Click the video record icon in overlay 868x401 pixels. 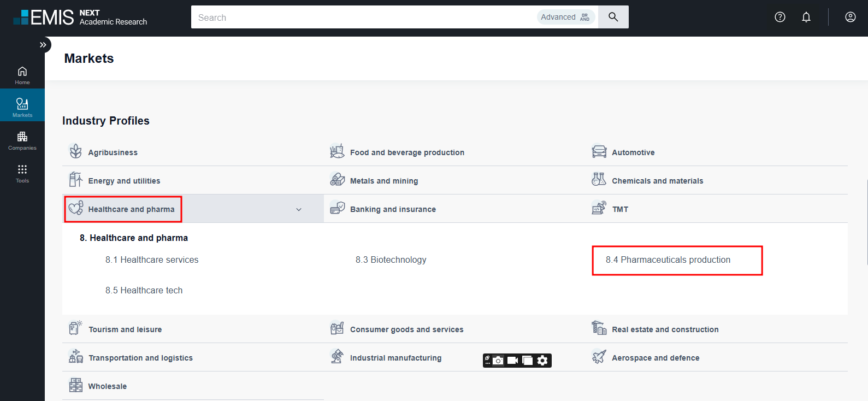512,361
